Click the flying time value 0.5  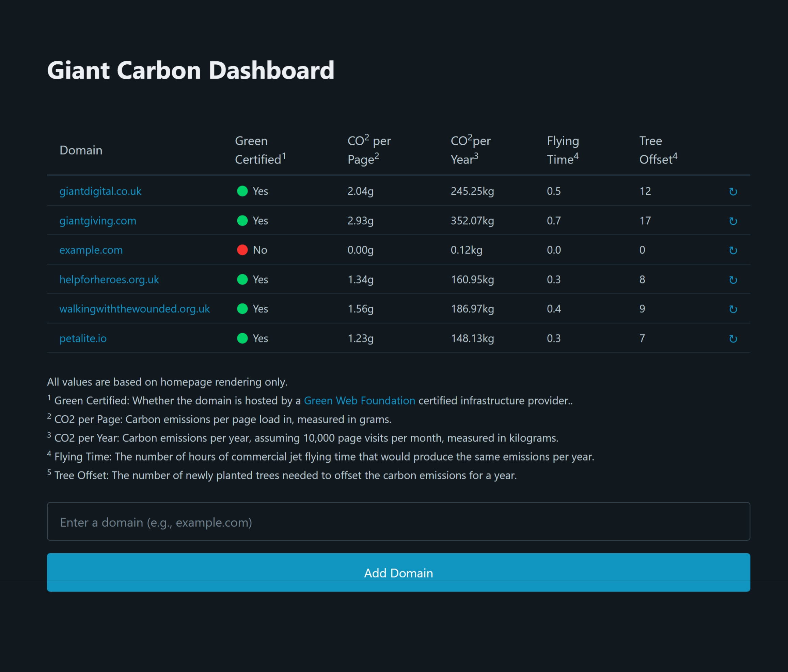click(x=554, y=191)
